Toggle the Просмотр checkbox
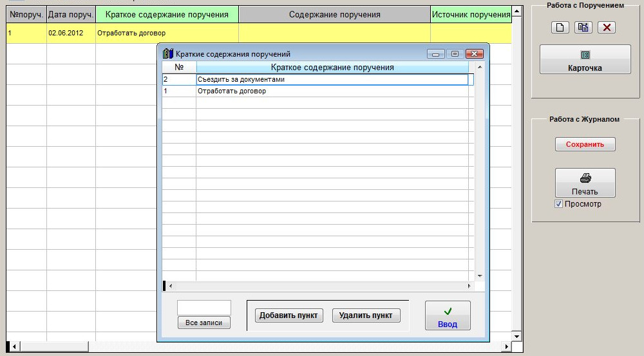644x356 pixels. coord(558,203)
